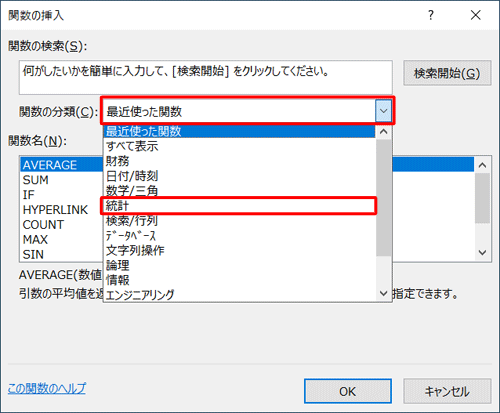
Task: Choose 情報 category
Action: tap(239, 280)
